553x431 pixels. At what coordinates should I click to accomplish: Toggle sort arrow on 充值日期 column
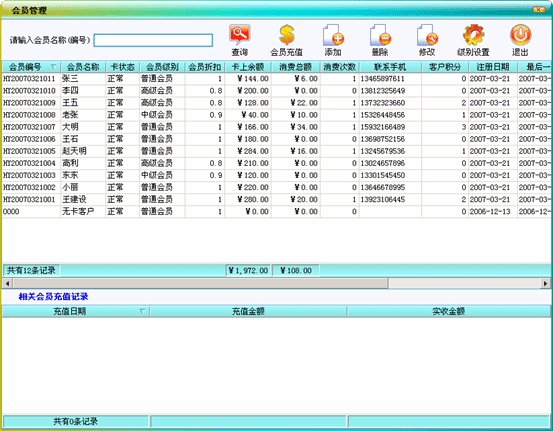tap(142, 311)
